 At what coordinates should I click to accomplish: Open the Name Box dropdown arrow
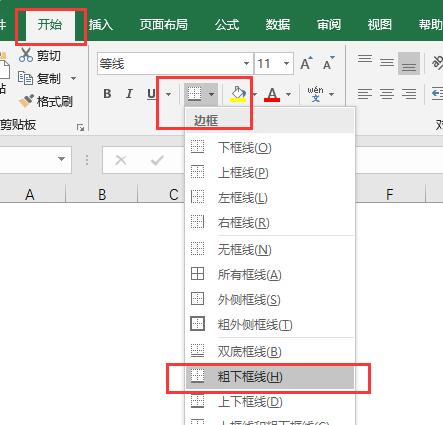click(x=61, y=159)
